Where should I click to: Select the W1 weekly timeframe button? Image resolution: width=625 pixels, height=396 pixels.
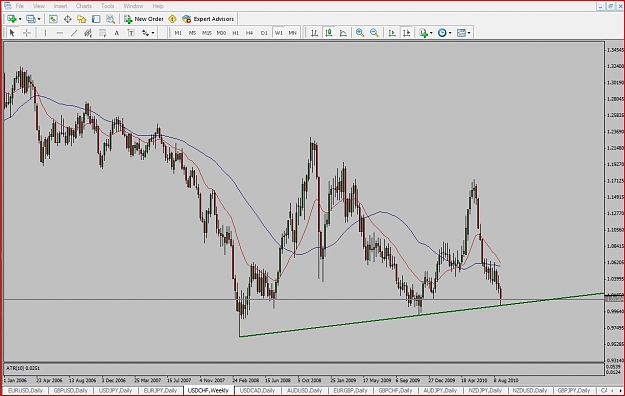[279, 33]
